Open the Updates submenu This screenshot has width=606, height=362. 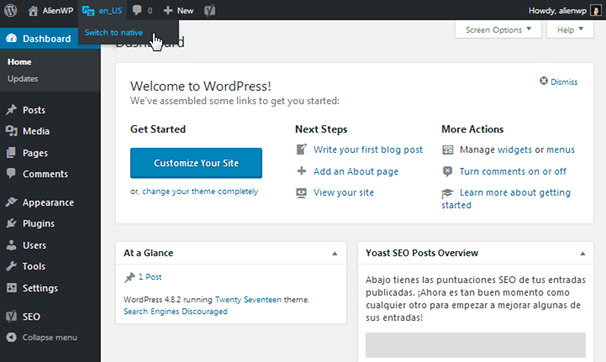(x=23, y=79)
